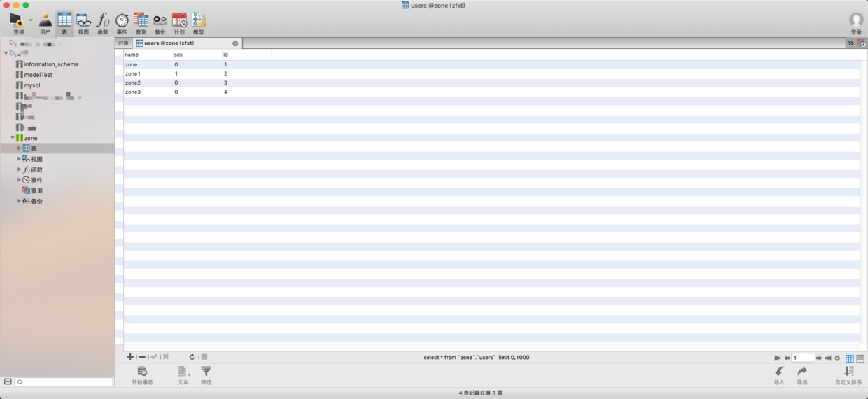
Task: Refresh the table data
Action: [192, 357]
